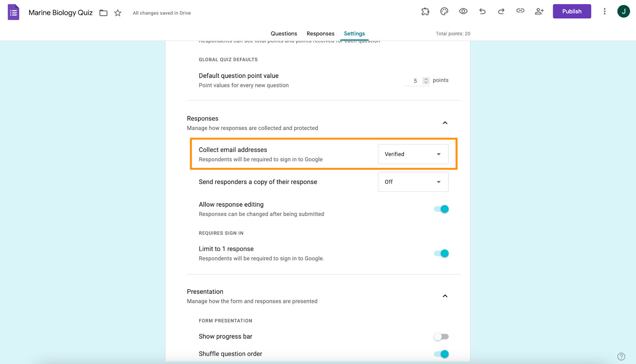Click the undo arrow icon
Image resolution: width=636 pixels, height=364 pixels.
[482, 12]
